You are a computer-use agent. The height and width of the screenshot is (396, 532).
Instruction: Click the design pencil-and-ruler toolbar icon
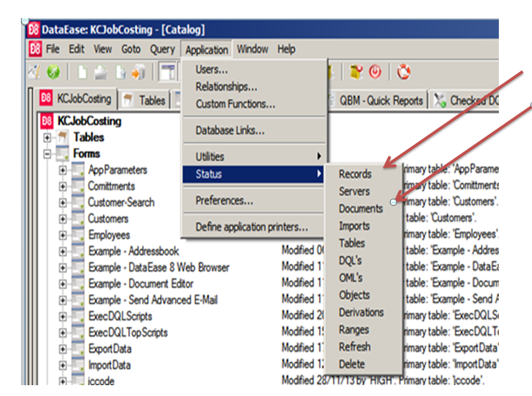34,72
